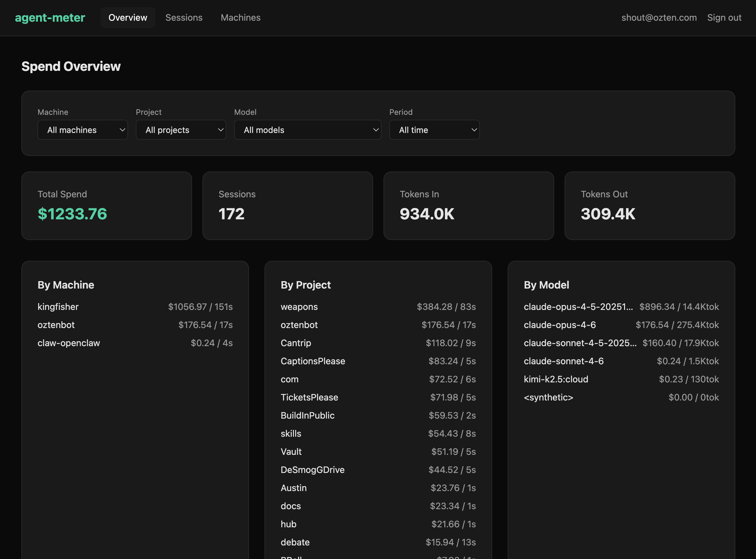Viewport: 756px width, 559px height.
Task: Click Sign out
Action: (x=724, y=17)
